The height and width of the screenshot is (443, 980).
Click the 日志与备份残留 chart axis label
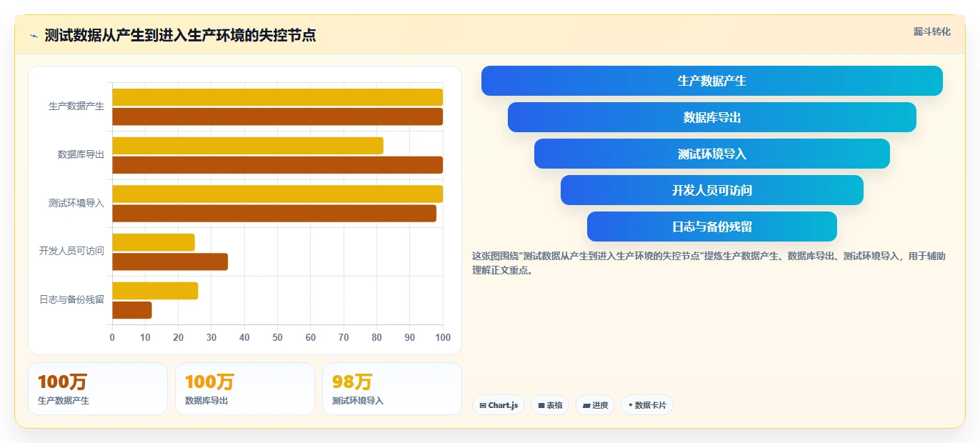click(x=71, y=299)
